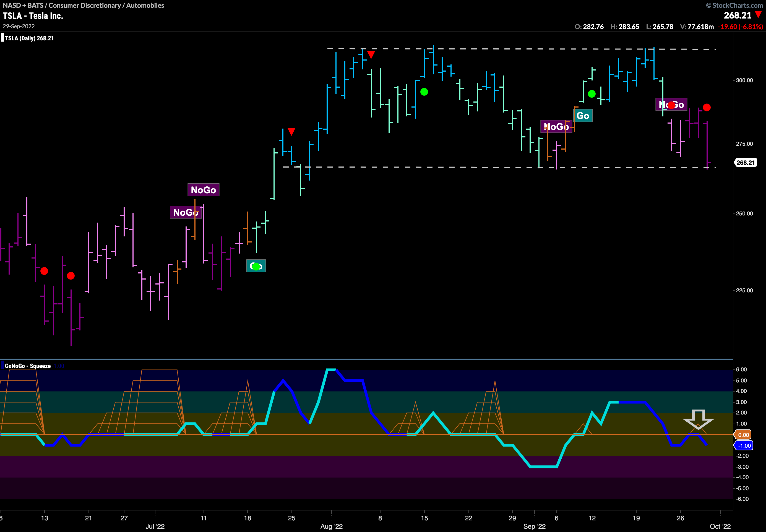766x532 pixels.
Task: Click the large 268.21 last price in header
Action: point(738,15)
